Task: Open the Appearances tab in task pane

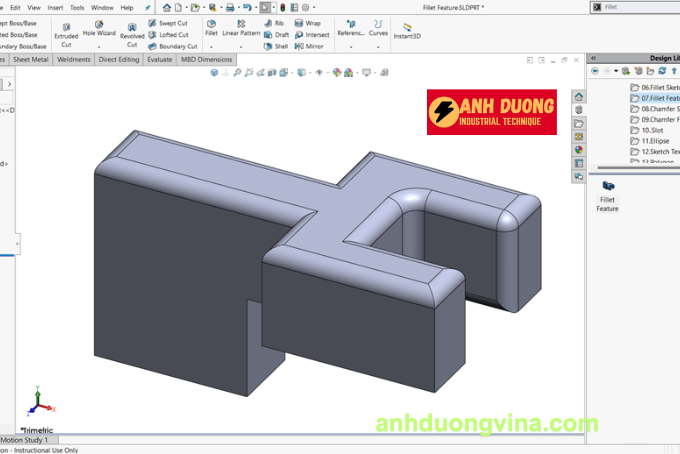Action: [578, 150]
